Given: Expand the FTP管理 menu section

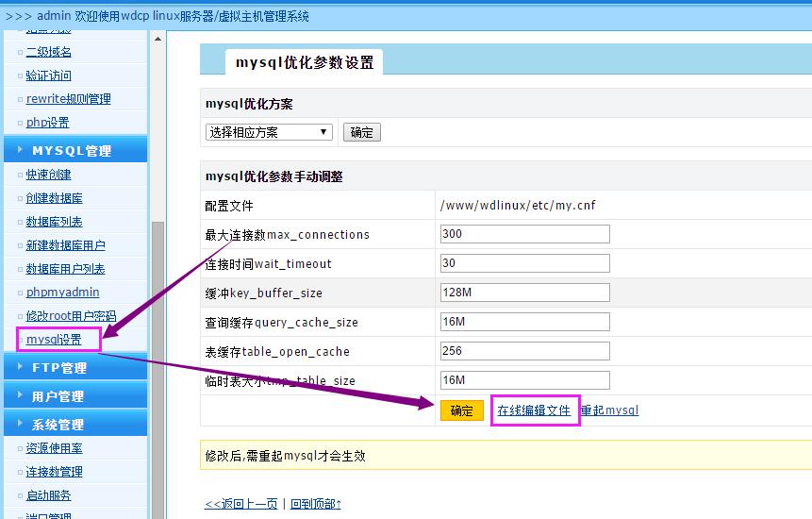Looking at the screenshot, I should 75,368.
